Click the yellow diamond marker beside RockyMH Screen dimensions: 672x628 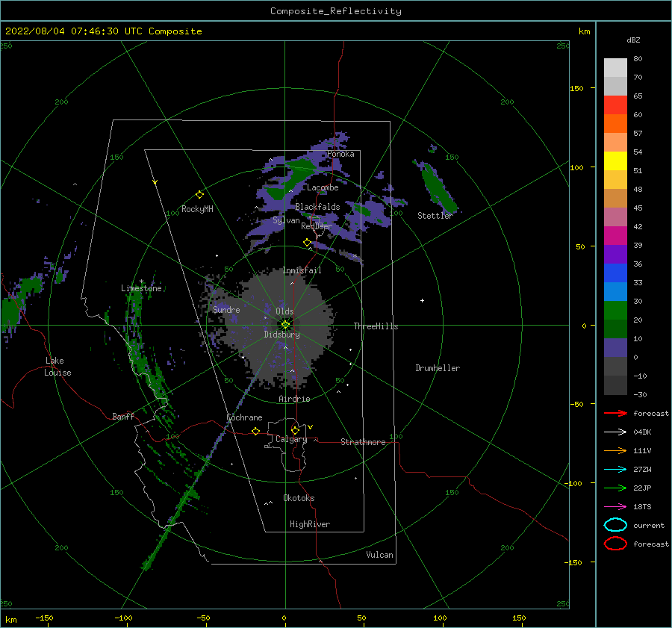tap(199, 195)
